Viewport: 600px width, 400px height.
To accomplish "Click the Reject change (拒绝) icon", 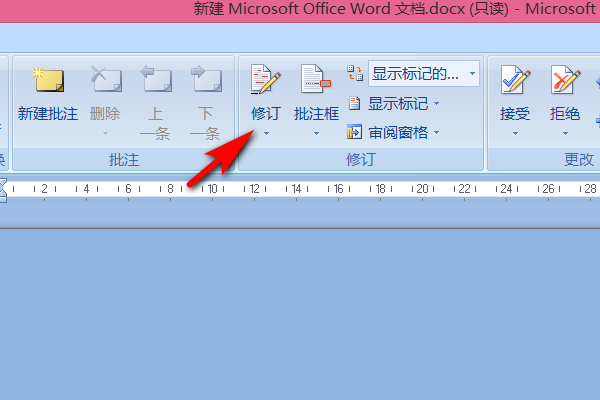I will 565,79.
